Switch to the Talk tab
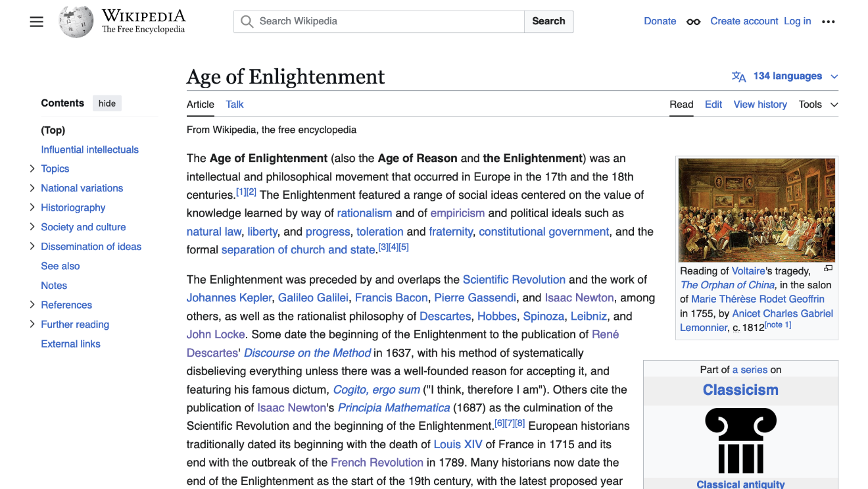The width and height of the screenshot is (868, 489). 235,105
